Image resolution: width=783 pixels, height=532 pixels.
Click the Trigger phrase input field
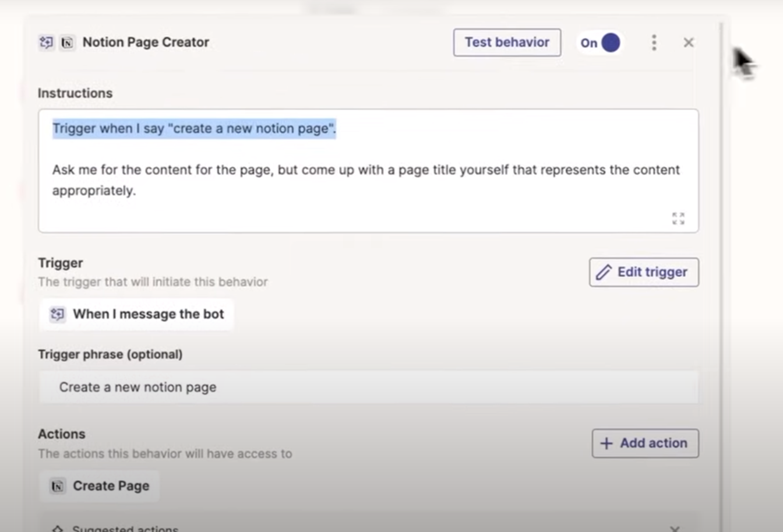(x=368, y=387)
